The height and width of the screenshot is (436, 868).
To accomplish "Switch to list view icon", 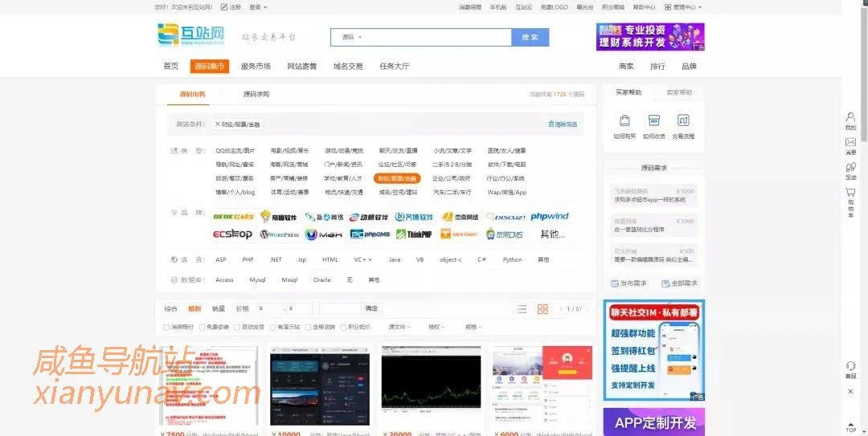I will (x=522, y=309).
